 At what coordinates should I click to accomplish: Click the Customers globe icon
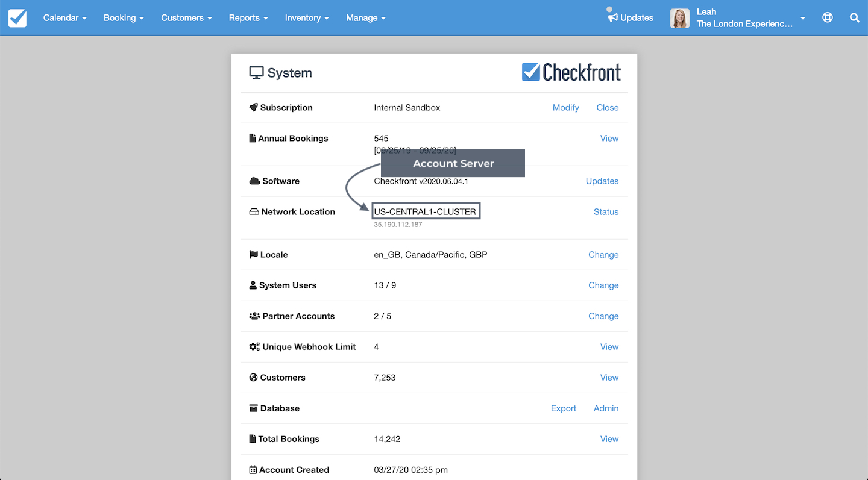[253, 377]
